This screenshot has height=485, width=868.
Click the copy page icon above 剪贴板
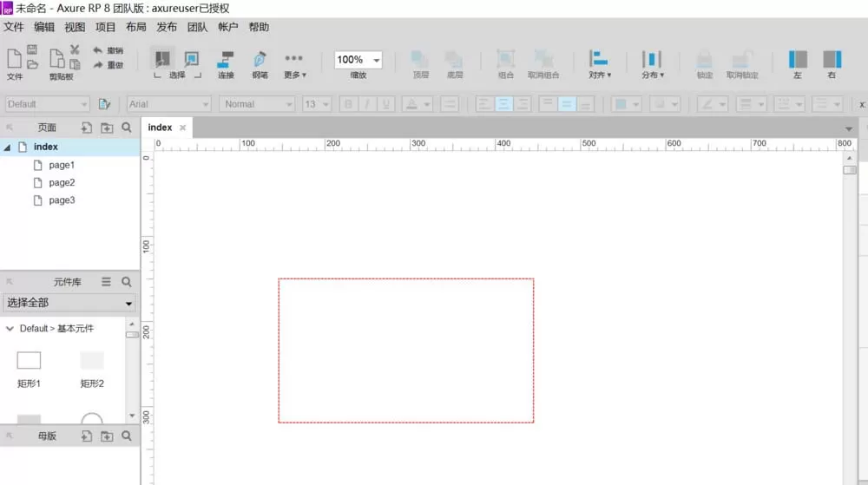tap(56, 58)
